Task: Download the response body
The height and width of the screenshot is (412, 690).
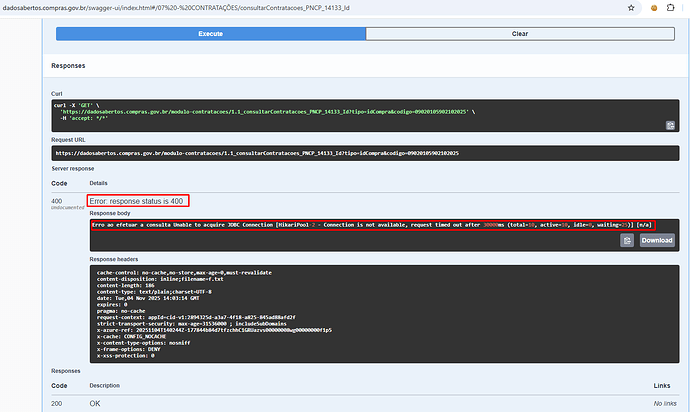Action: pos(657,240)
